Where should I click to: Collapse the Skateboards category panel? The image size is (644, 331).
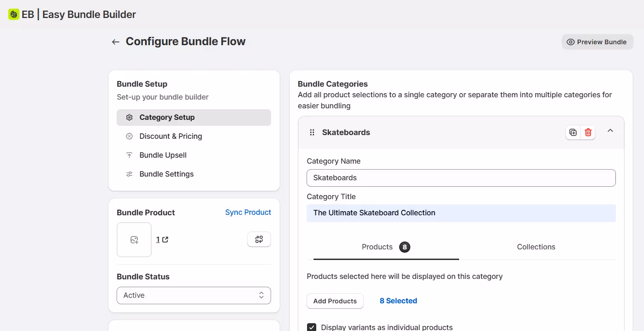610,131
